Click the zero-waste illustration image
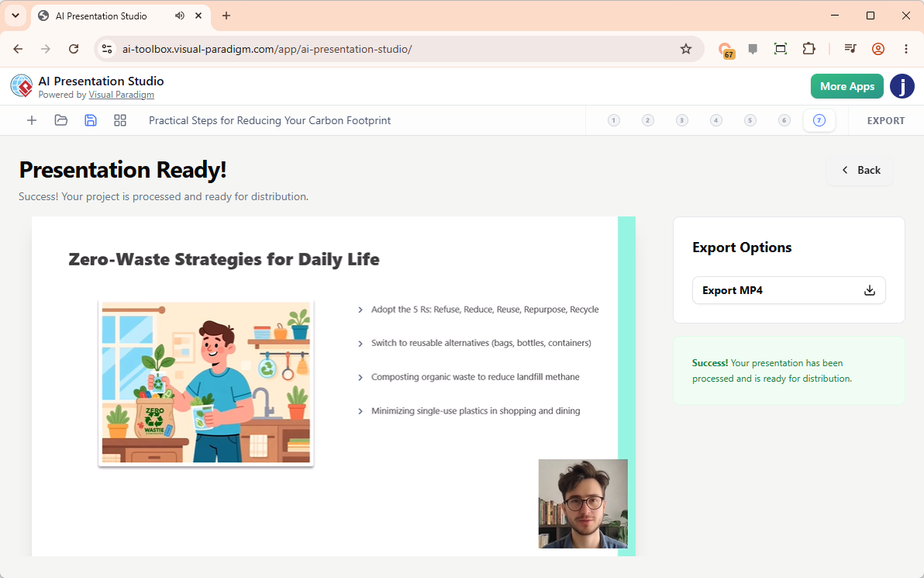The width and height of the screenshot is (924, 578). coord(205,382)
